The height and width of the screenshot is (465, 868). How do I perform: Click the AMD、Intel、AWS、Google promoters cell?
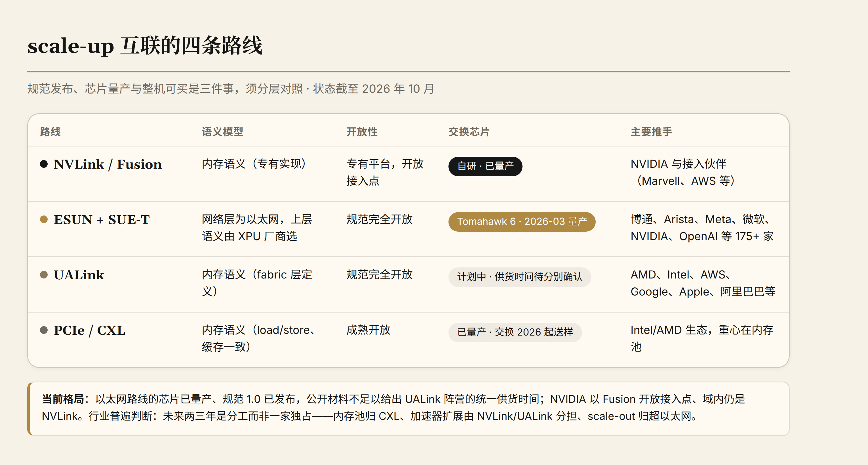[703, 283]
